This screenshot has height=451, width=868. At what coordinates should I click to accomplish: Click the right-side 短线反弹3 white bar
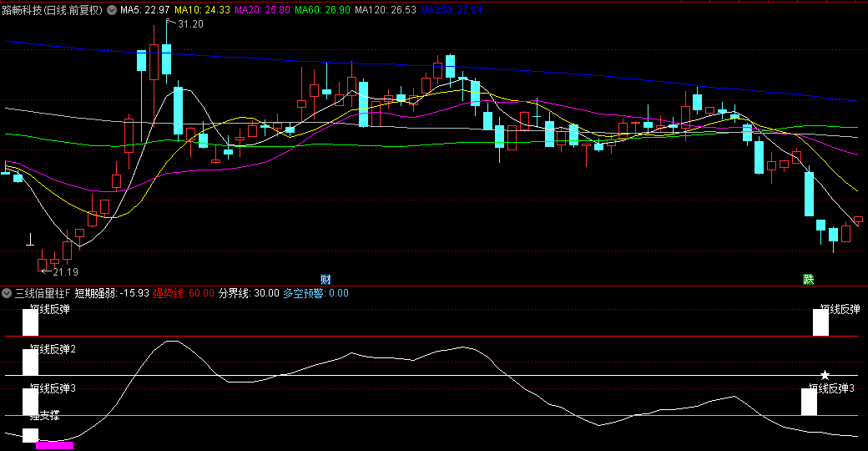click(809, 402)
